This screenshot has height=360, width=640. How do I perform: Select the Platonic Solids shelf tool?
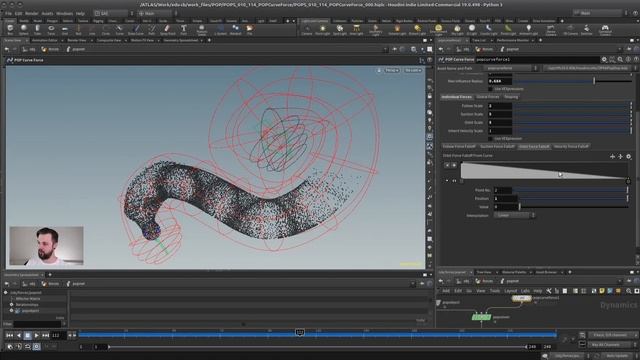[202, 29]
